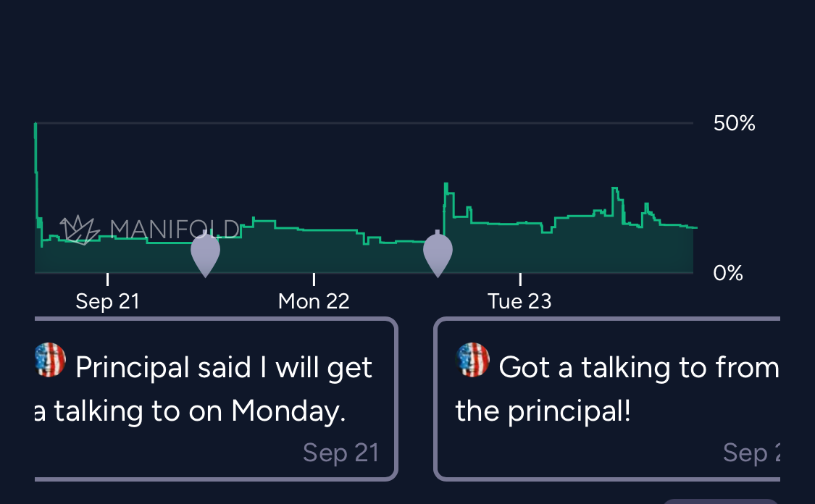Click the 0% y-axis label
The image size is (815, 504).
727,274
